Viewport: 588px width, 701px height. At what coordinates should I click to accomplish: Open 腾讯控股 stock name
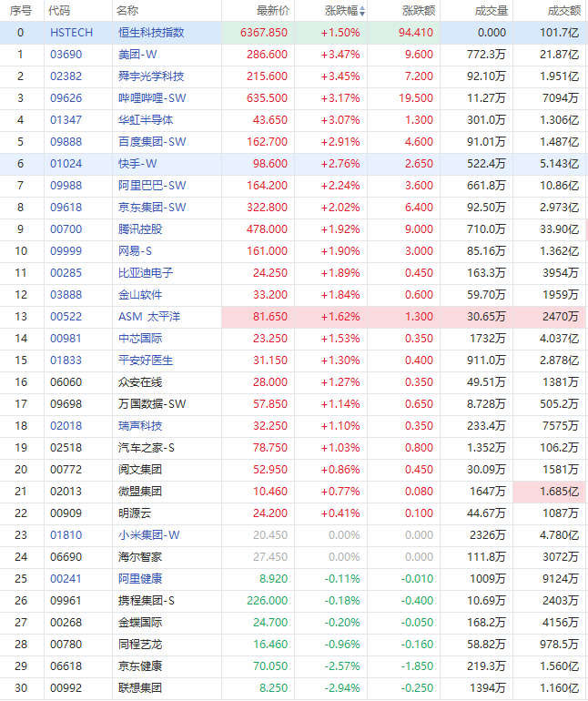[140, 229]
